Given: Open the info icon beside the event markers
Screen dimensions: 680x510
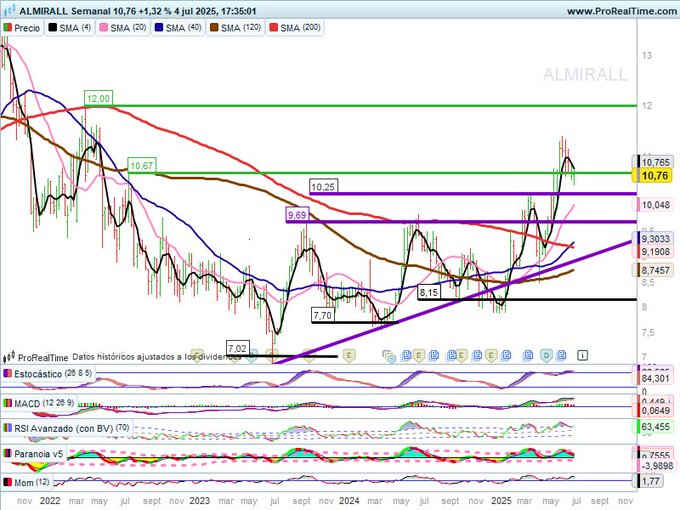Looking at the screenshot, I should click(x=582, y=356).
